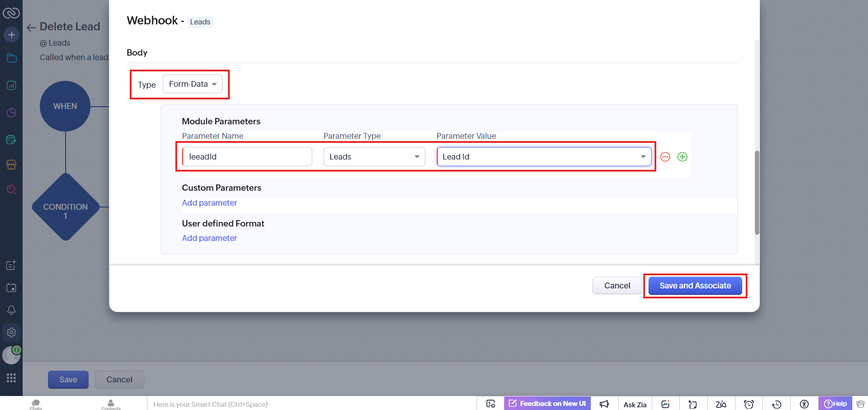Open the notifications bell icon
Screen dimensions: 868x410
(11, 310)
